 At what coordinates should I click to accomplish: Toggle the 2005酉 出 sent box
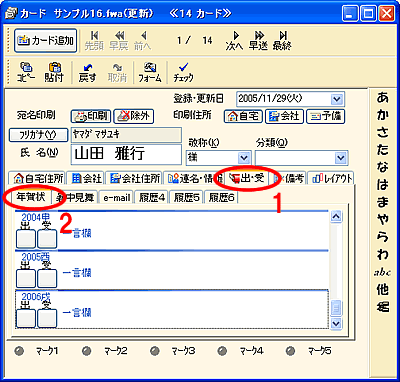coord(26,278)
